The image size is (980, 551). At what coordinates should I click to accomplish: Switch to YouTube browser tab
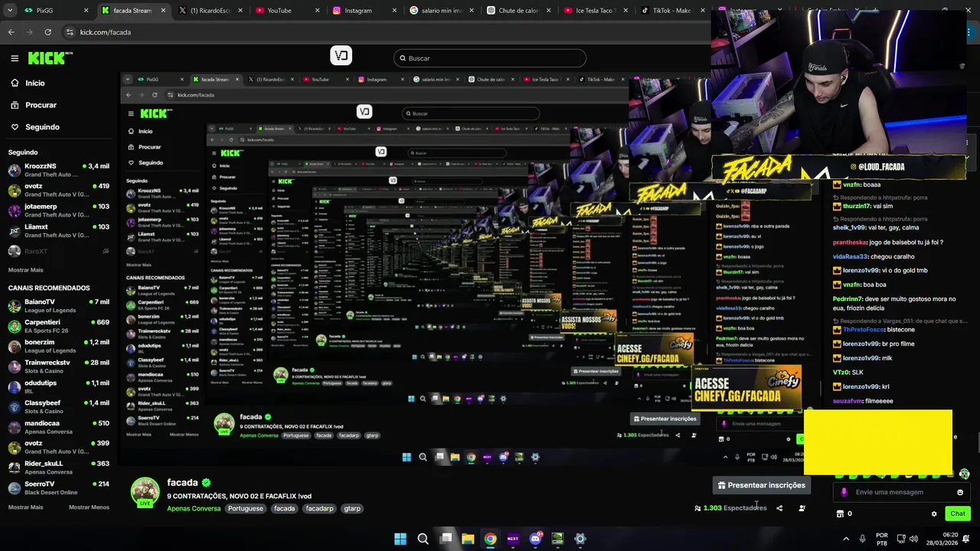(287, 11)
